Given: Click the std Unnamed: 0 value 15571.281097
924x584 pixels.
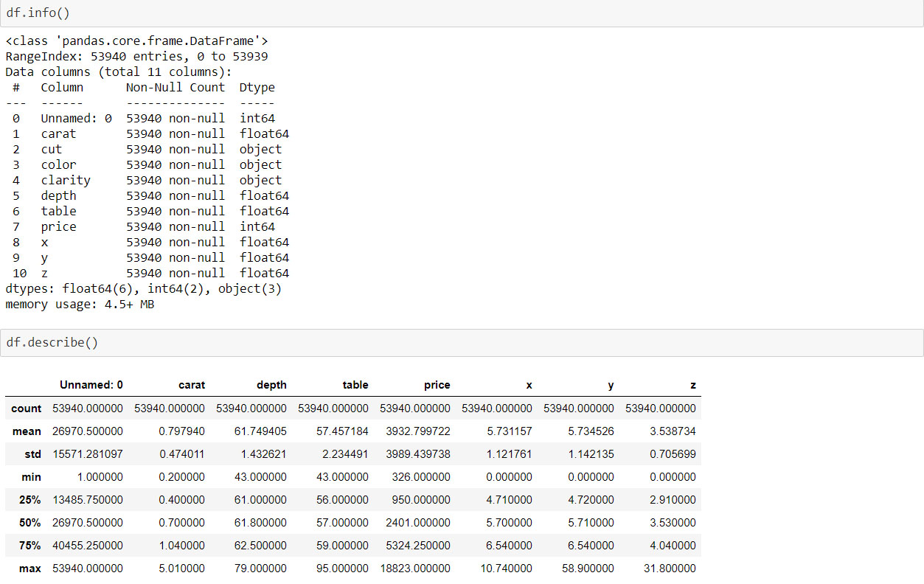Looking at the screenshot, I should tap(88, 453).
